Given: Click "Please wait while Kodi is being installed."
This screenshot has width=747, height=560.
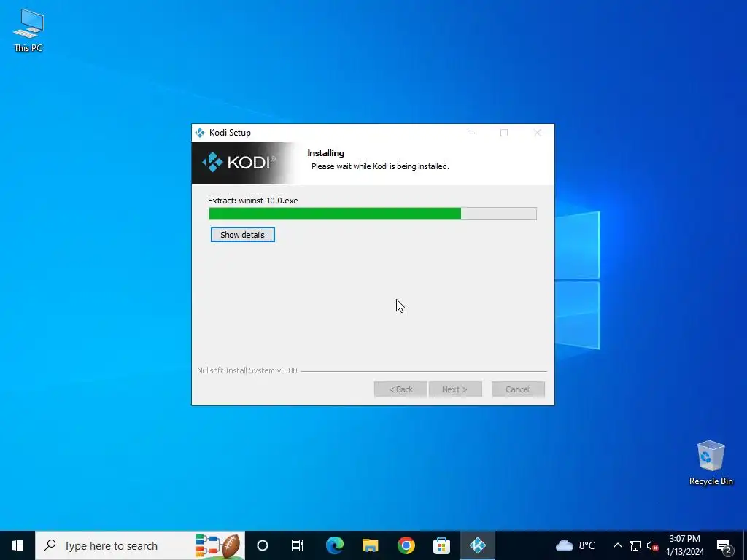Looking at the screenshot, I should pos(380,166).
